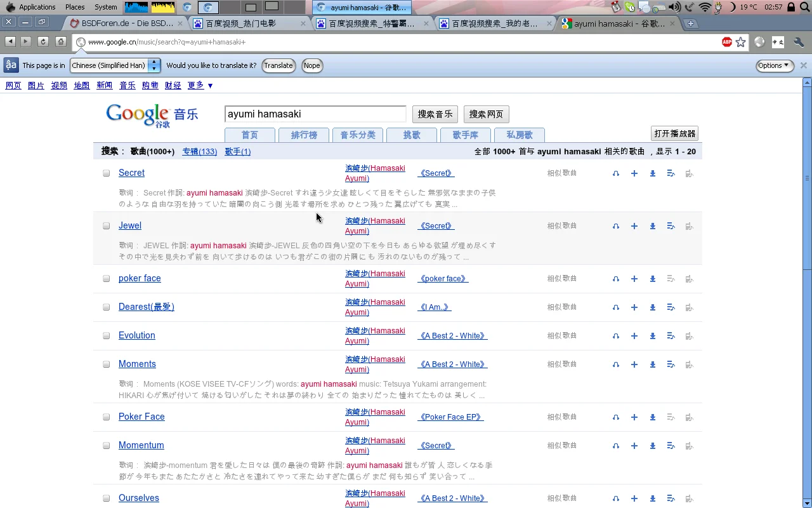Add Jewel to playlist using its plus icon

634,226
